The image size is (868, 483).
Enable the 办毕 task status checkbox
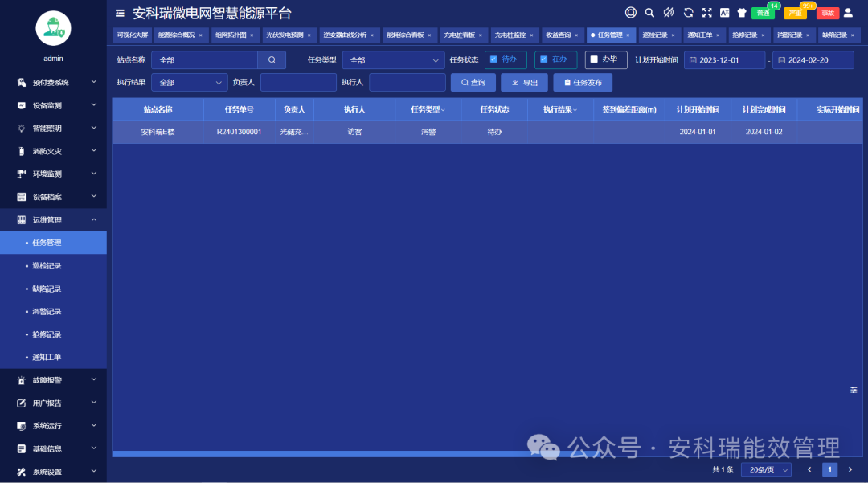(x=605, y=59)
